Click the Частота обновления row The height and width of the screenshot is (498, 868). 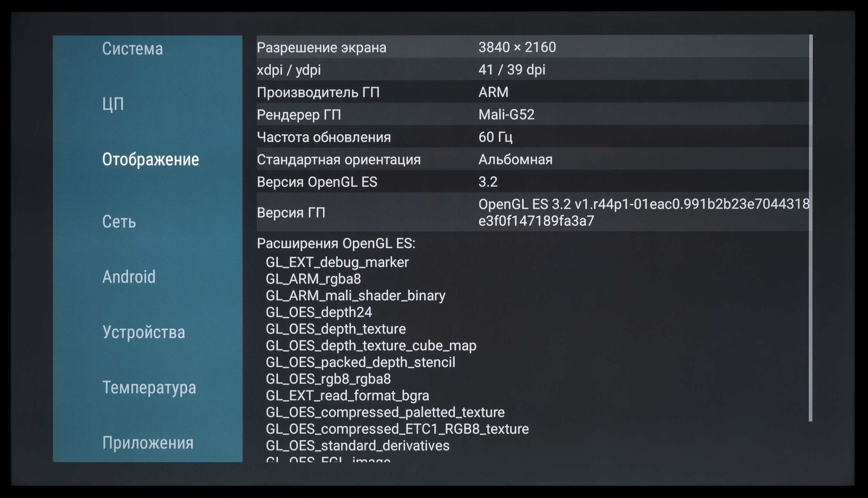tap(533, 137)
